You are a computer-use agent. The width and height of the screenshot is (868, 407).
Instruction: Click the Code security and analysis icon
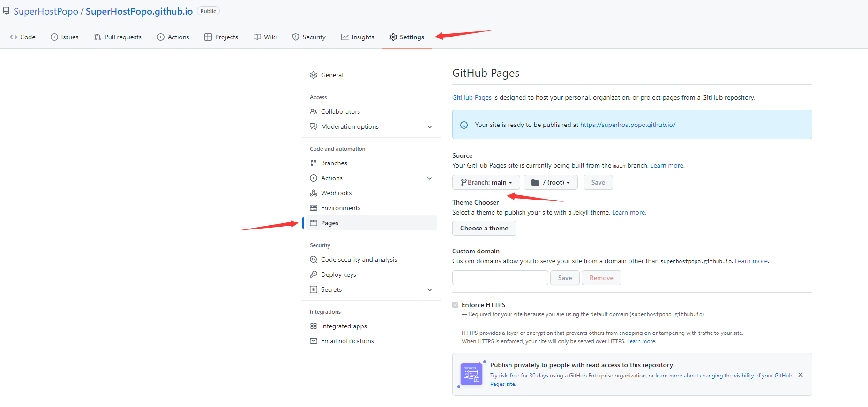[314, 259]
